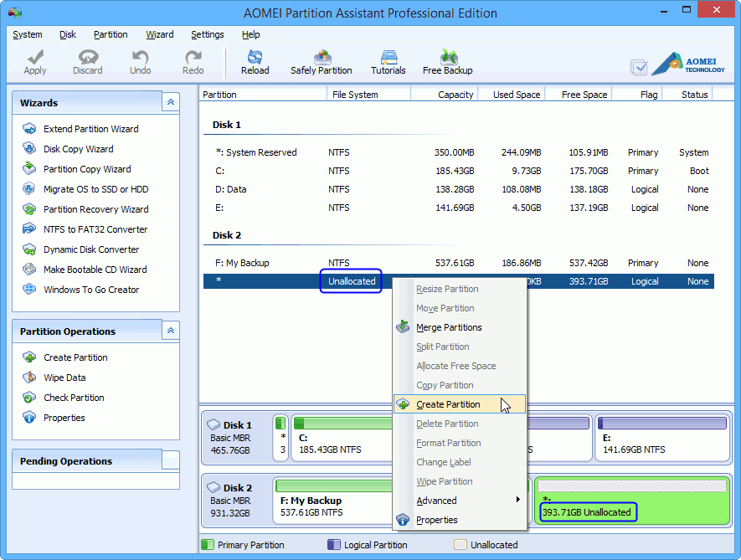Click the Free Backup toolbar icon

pyautogui.click(x=448, y=57)
